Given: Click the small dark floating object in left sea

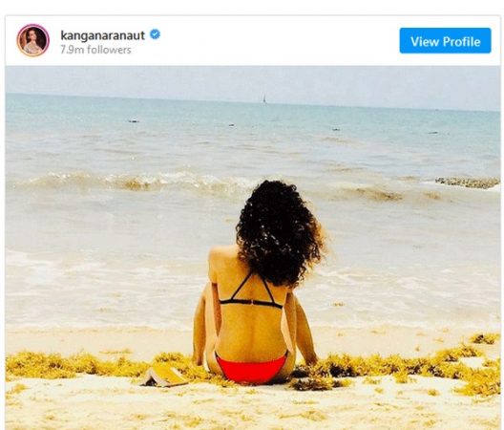Looking at the screenshot, I should (133, 121).
